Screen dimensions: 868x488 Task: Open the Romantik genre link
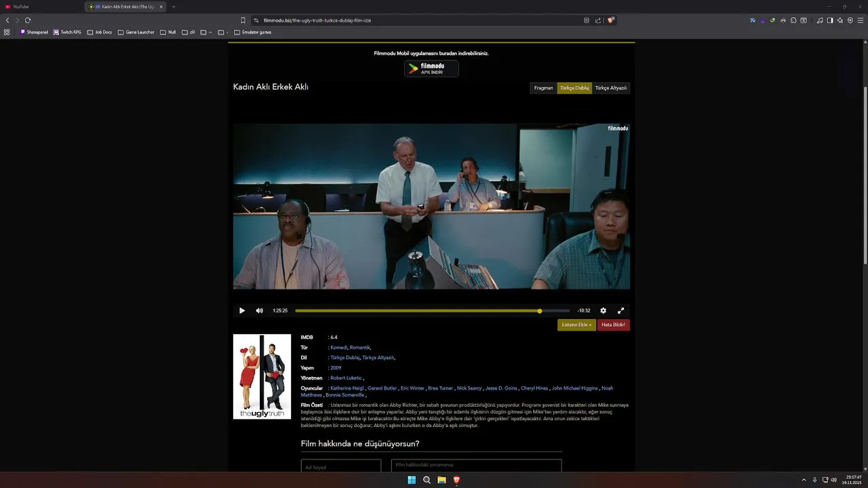coord(359,348)
